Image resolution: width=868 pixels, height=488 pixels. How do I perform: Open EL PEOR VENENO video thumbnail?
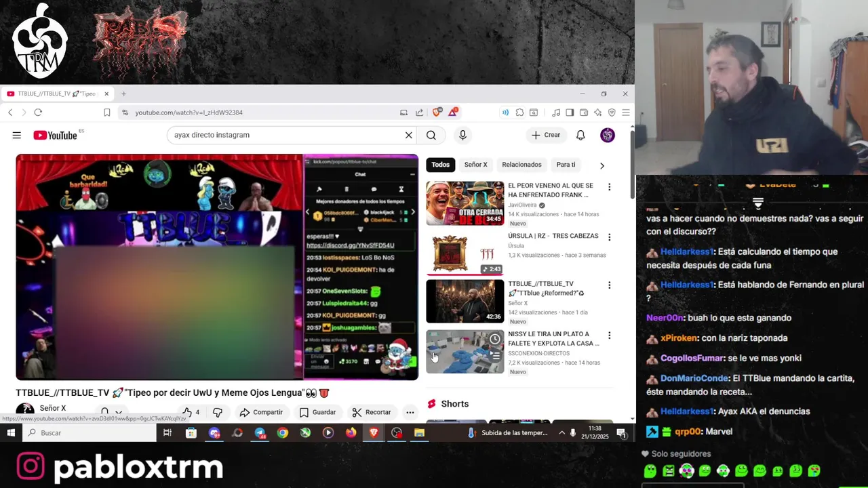tap(465, 203)
